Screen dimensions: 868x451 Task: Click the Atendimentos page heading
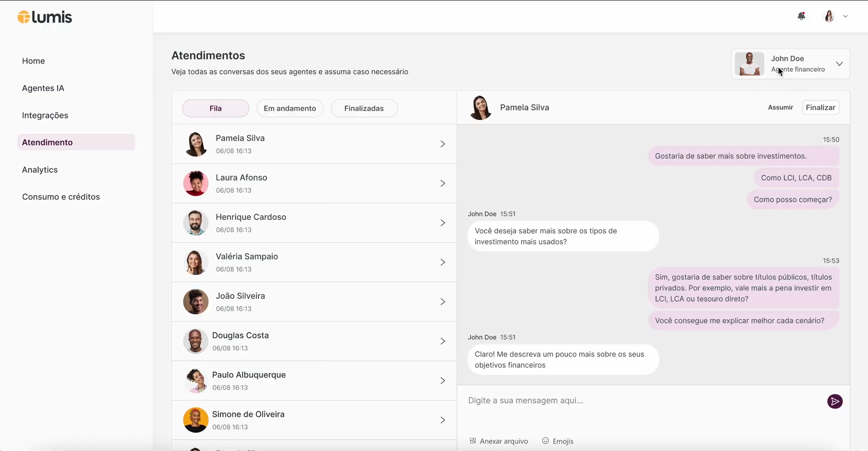coord(208,55)
